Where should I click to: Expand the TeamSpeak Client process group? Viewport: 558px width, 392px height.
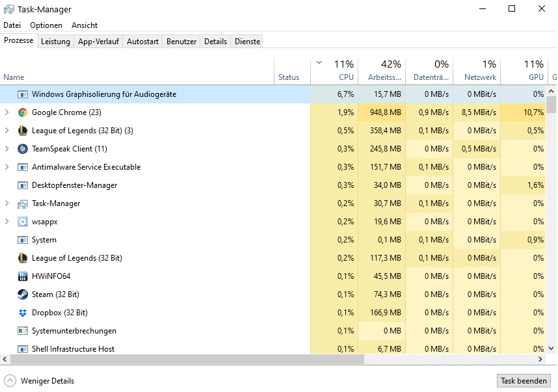pos(7,149)
